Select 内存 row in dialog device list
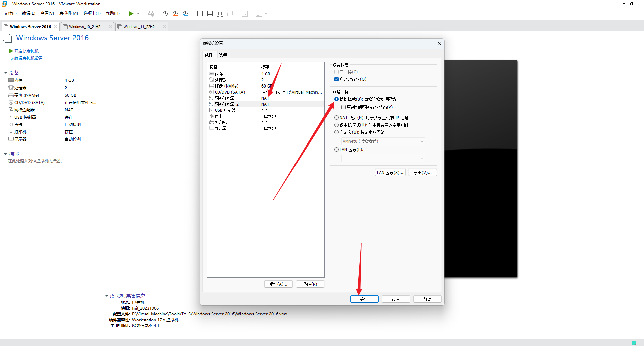Screen dimensions: 644x346 [266, 74]
